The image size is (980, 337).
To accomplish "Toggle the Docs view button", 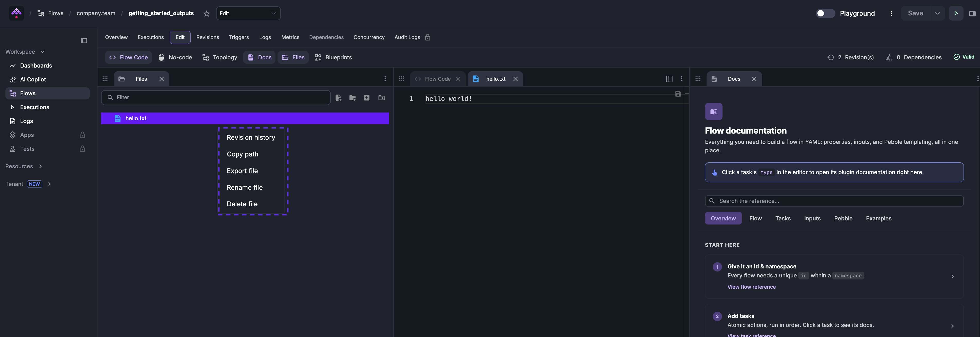I will [259, 57].
